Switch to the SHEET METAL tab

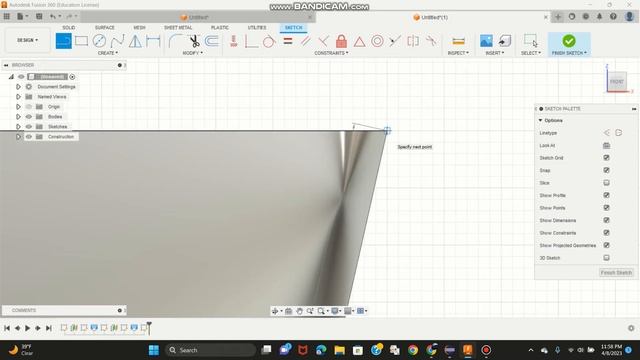(178, 27)
